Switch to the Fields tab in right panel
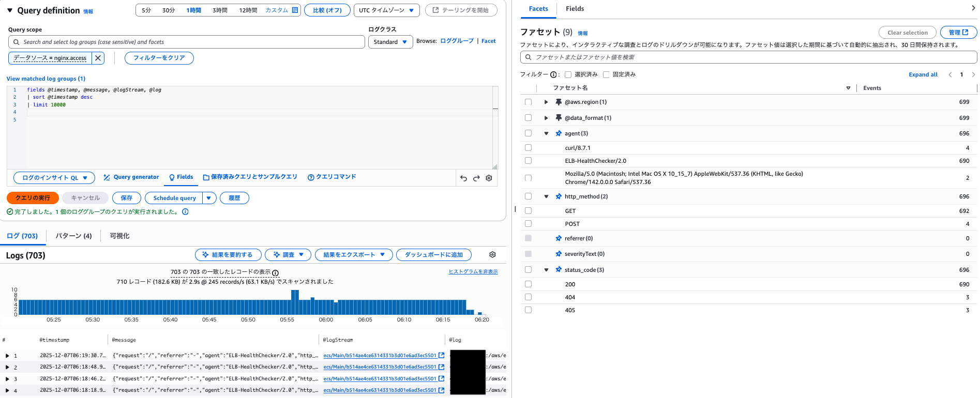Viewport: 980px width, 398px height. click(575, 9)
